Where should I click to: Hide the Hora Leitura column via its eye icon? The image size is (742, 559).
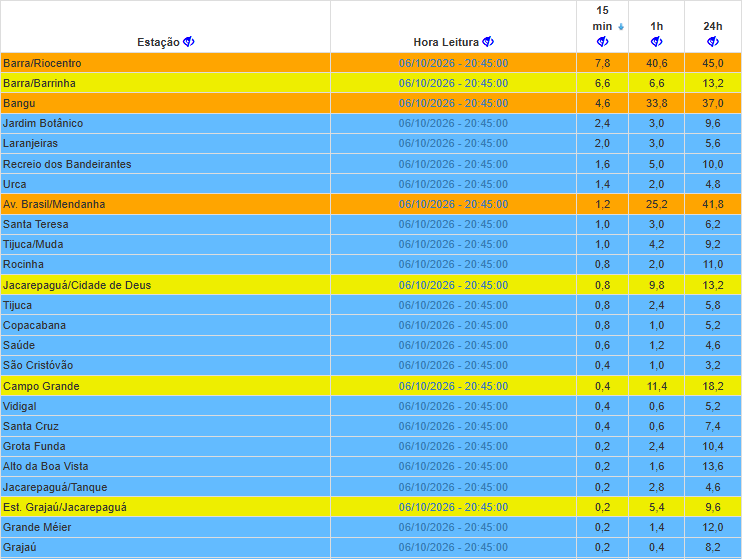coord(488,42)
